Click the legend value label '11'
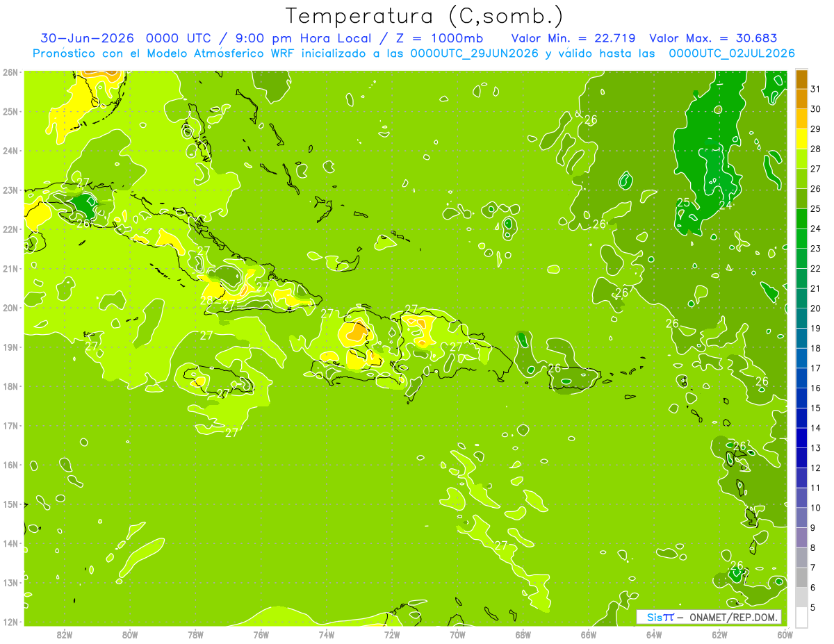 (x=815, y=488)
